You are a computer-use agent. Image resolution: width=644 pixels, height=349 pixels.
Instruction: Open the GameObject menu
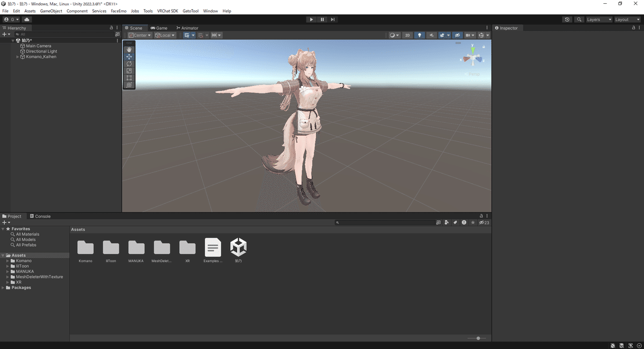(x=51, y=11)
